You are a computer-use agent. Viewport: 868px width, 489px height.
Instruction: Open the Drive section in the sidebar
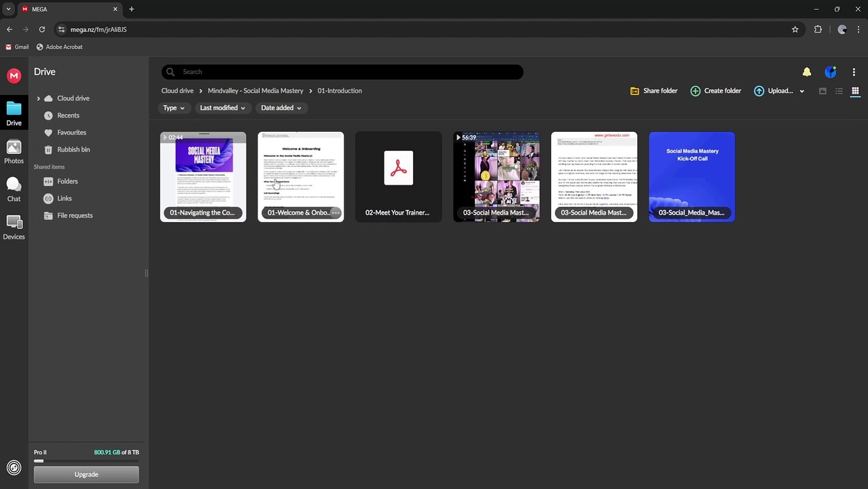[14, 113]
